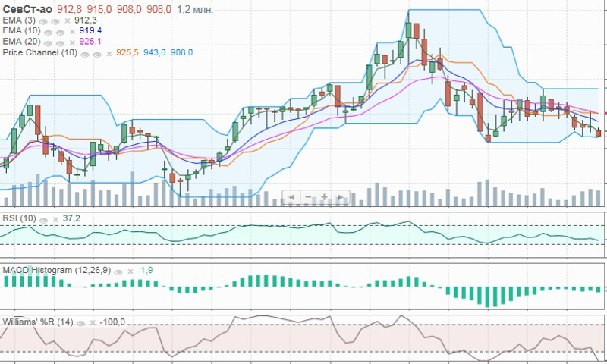Close the Williams' %R panel with its x
Screen dimensions: 607x364
coord(93,322)
